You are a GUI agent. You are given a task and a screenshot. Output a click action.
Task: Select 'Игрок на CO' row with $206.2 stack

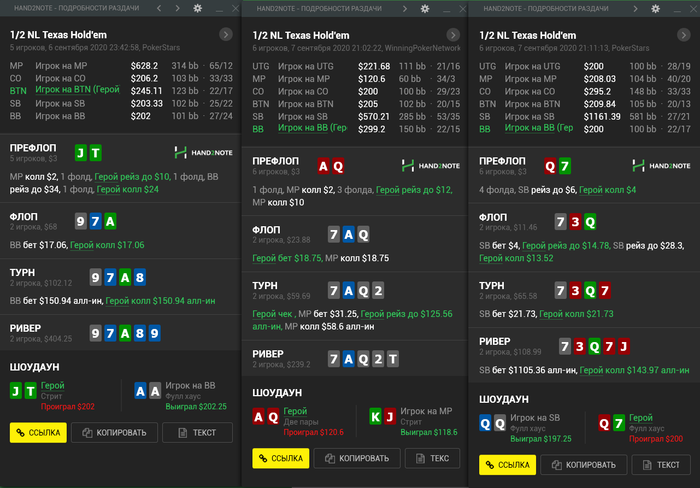[x=121, y=78]
